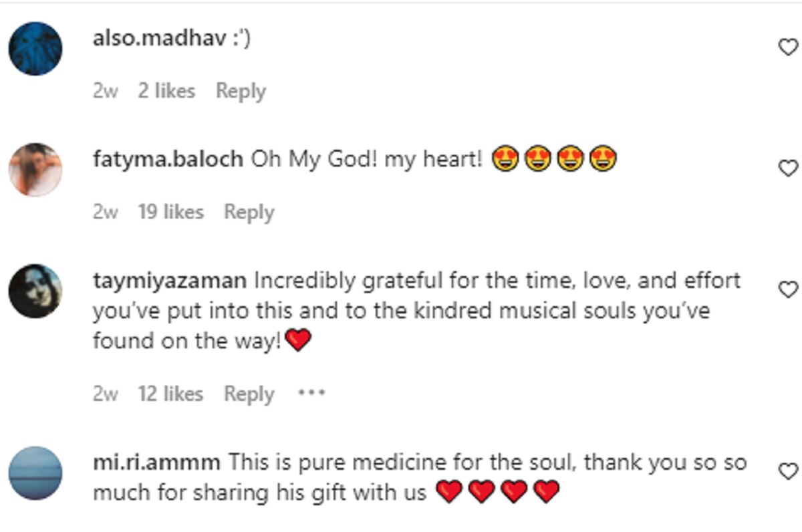Open fatyma.baloch's profile picture

point(35,170)
